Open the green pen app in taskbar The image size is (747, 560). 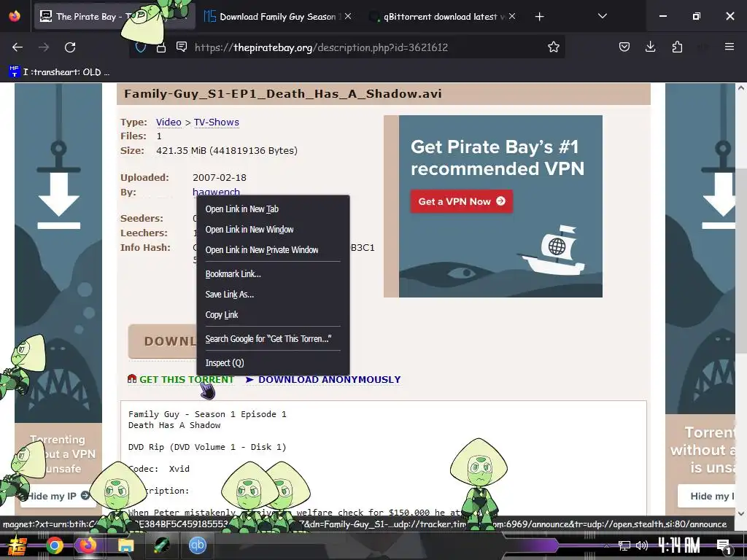(x=162, y=545)
